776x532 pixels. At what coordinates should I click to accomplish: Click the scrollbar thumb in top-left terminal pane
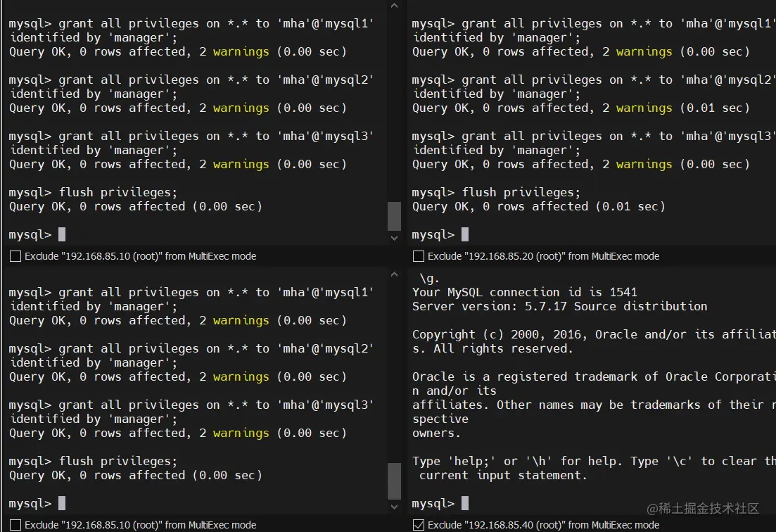(394, 216)
